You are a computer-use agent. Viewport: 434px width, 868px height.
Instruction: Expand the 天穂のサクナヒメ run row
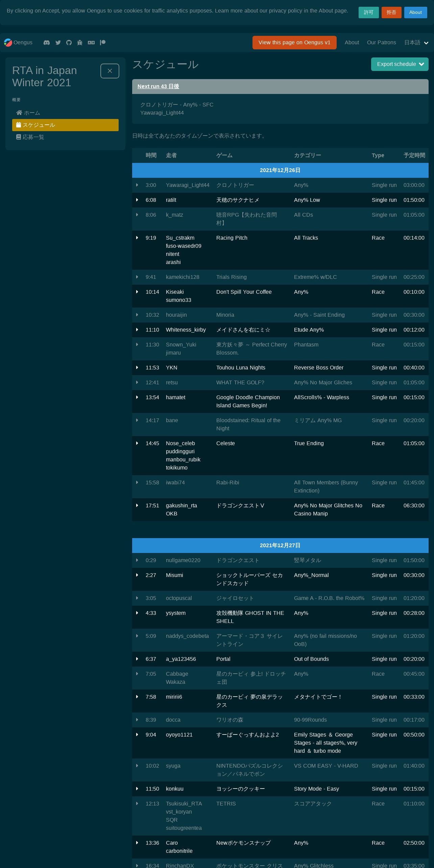[x=137, y=200]
